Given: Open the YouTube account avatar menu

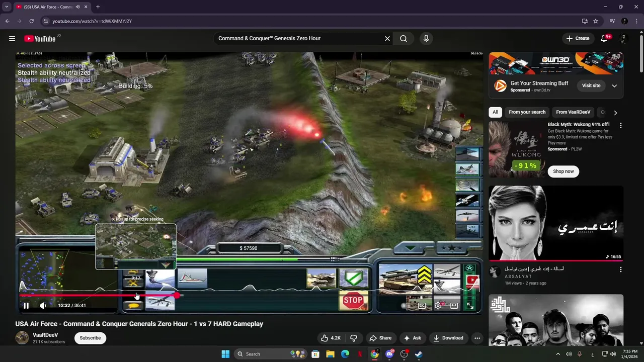Looking at the screenshot, I should 623,39.
